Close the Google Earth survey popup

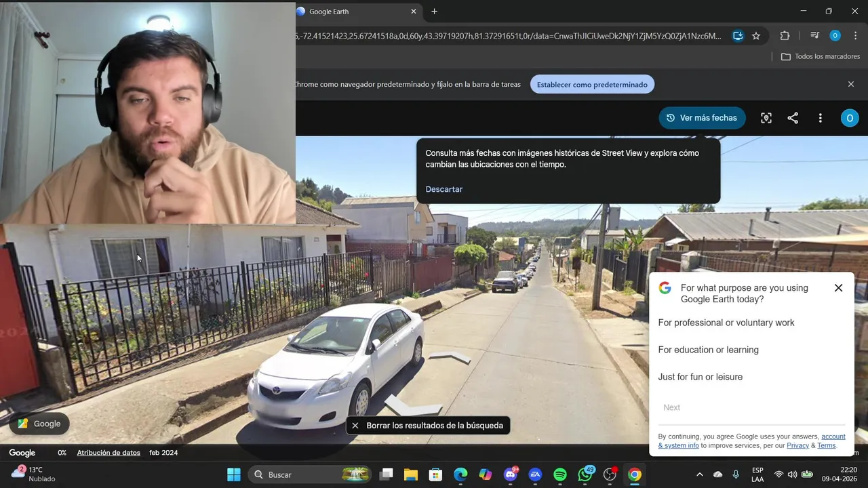(838, 288)
